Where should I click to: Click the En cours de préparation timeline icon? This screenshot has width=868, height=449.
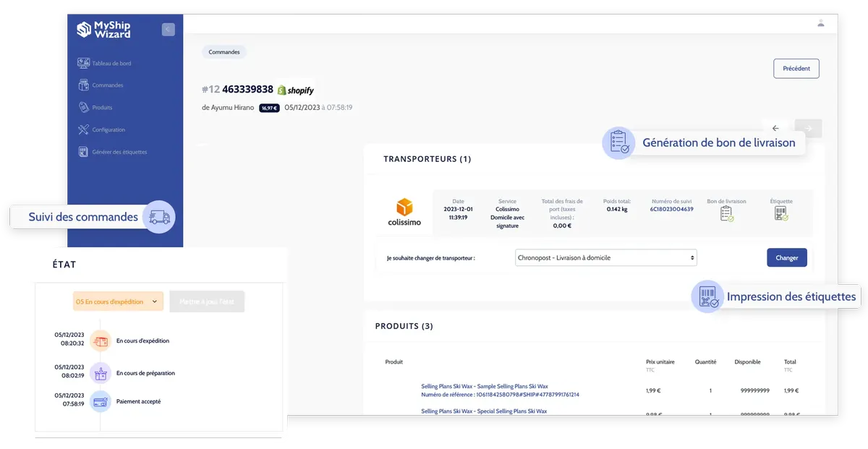[x=101, y=373]
